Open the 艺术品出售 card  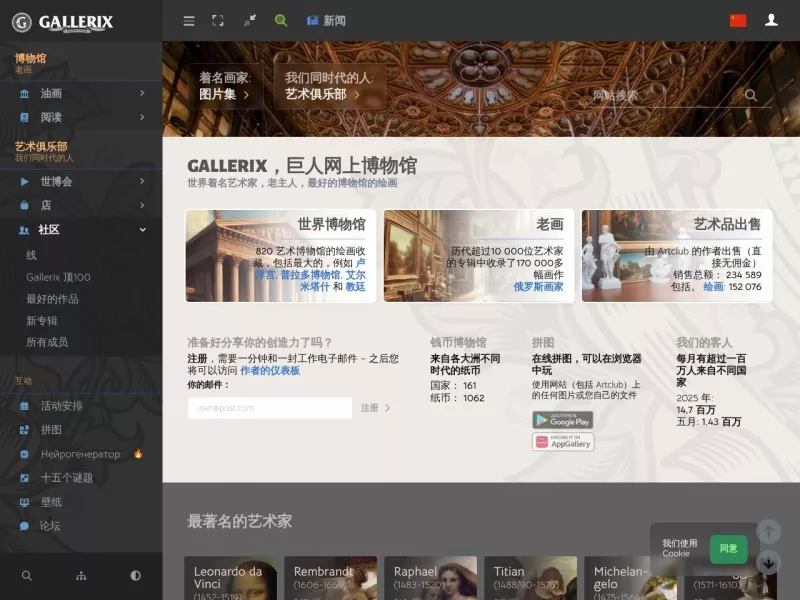[677, 256]
